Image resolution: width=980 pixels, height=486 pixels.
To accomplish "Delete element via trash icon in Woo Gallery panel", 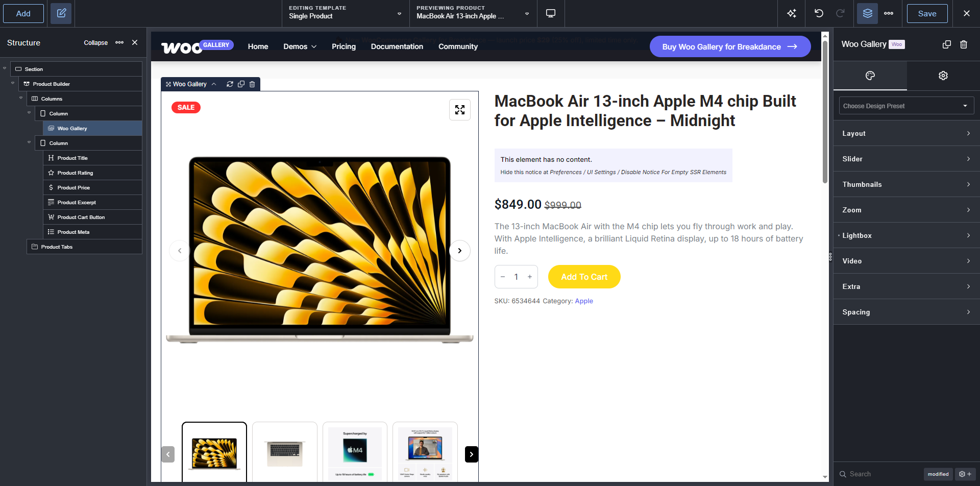I will 964,44.
